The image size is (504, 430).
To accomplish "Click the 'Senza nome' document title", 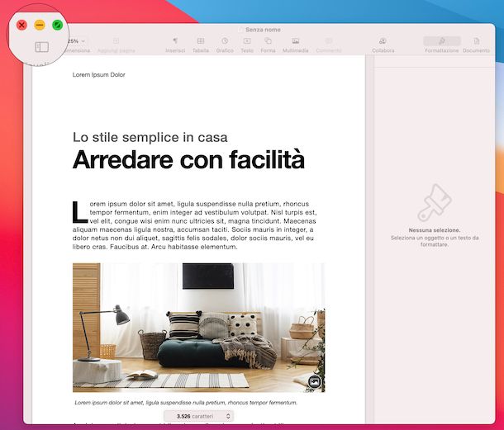I will [x=263, y=30].
